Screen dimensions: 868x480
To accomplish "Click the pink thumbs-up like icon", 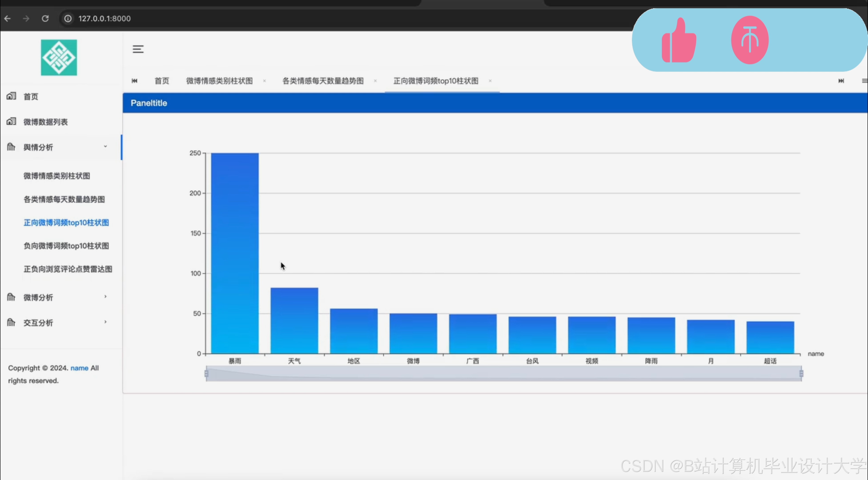I will tap(679, 40).
